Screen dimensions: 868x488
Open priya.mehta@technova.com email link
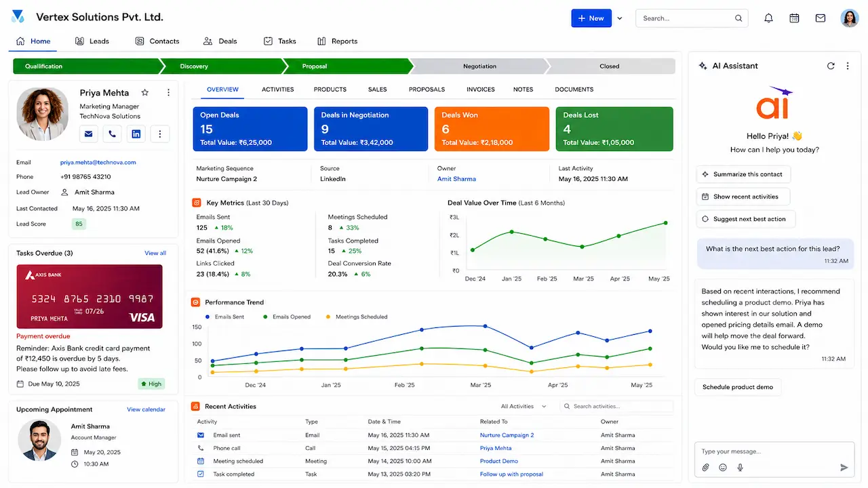[x=98, y=163]
